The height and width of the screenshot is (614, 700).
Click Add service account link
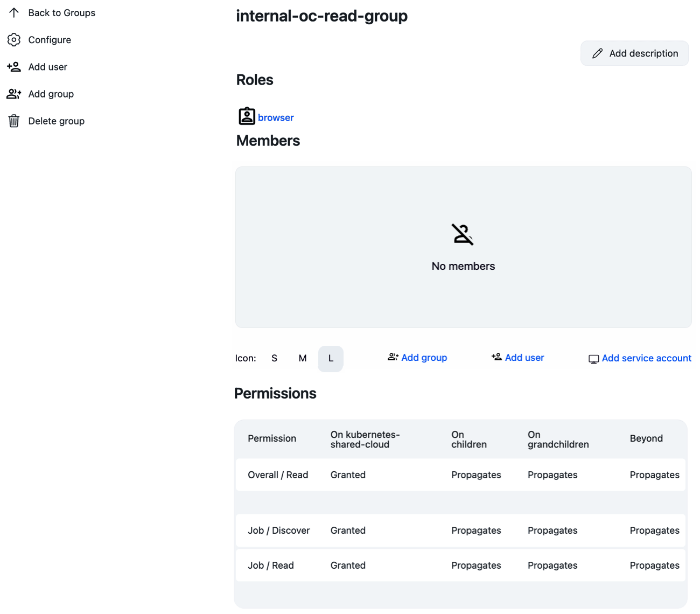coord(646,358)
